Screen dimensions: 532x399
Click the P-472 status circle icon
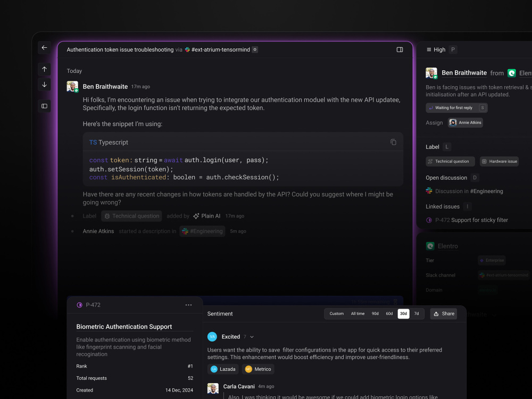tap(79, 305)
